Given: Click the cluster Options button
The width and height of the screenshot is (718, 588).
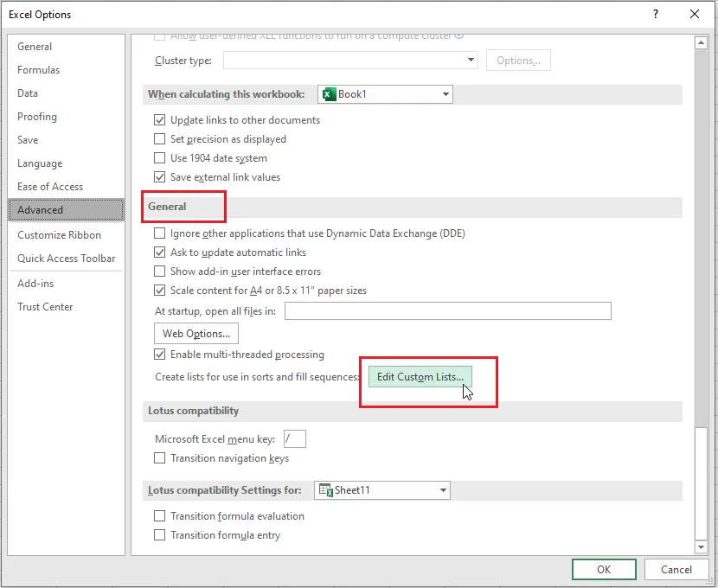Looking at the screenshot, I should (518, 60).
